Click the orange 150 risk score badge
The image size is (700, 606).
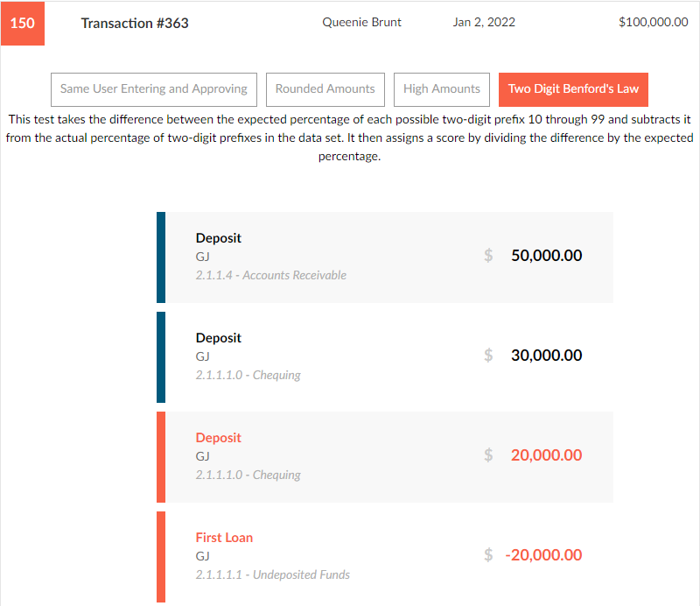click(23, 23)
